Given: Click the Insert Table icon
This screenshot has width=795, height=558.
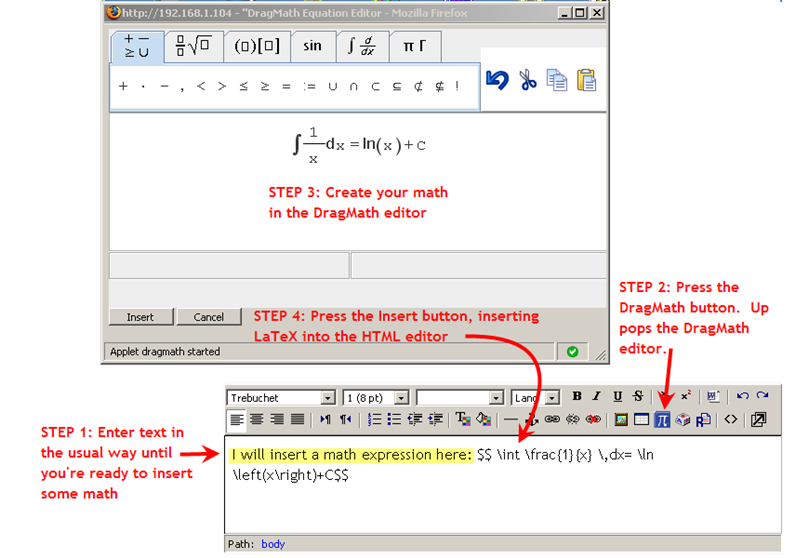Looking at the screenshot, I should (641, 420).
